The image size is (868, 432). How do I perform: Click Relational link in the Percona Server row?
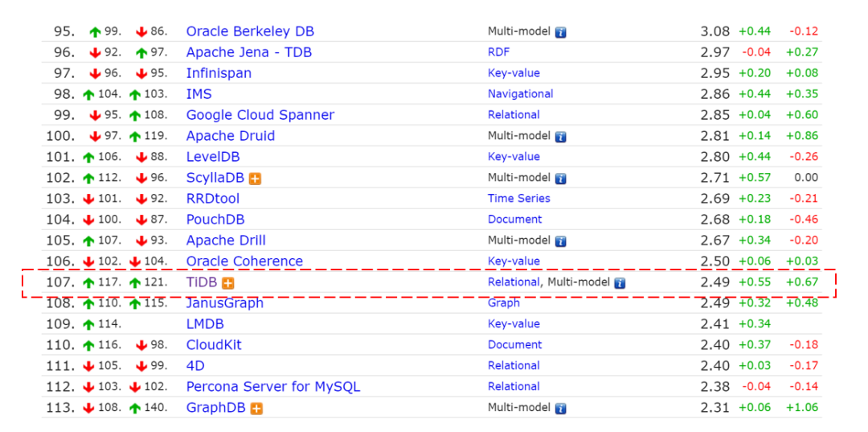[x=514, y=387]
